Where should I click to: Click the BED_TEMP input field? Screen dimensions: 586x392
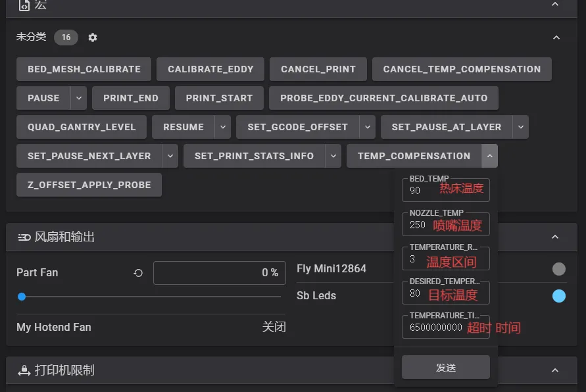[x=445, y=191]
